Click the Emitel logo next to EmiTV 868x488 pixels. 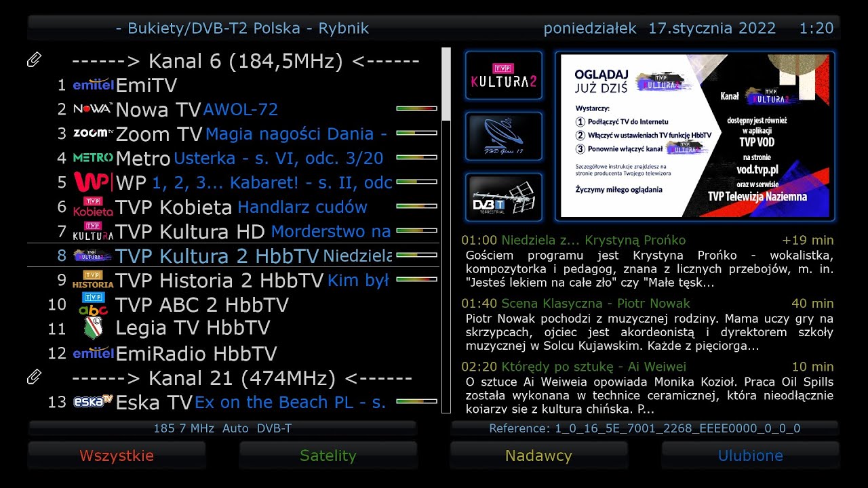click(93, 85)
